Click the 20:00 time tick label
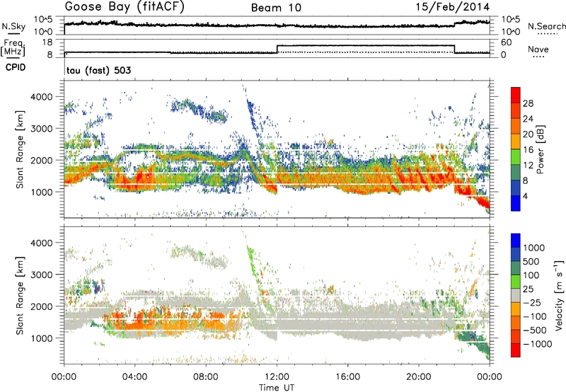 [x=418, y=377]
